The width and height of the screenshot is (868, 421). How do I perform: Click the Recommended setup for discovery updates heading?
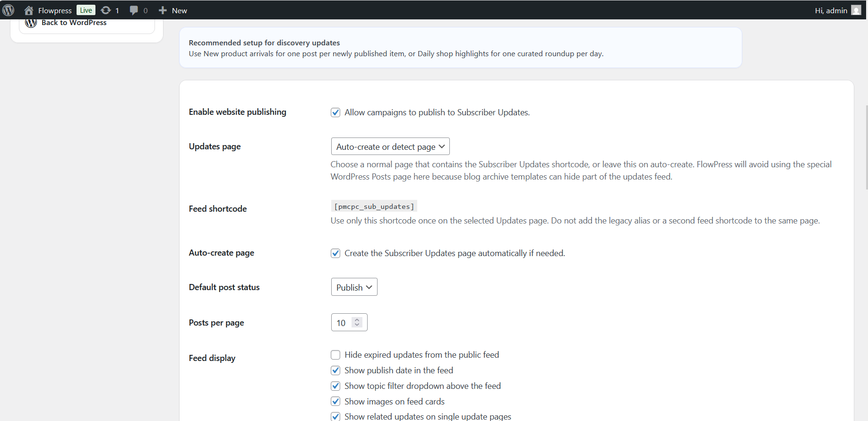tap(264, 43)
